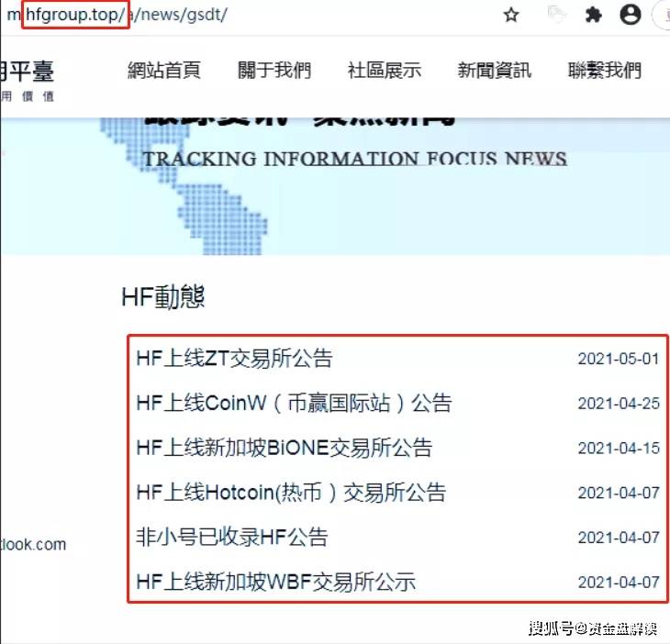Open the HF上线ZT交易所公告 article
The height and width of the screenshot is (644, 670).
[x=234, y=359]
